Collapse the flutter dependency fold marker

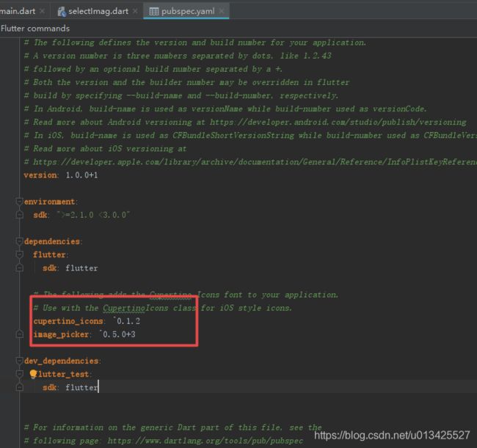coord(19,254)
